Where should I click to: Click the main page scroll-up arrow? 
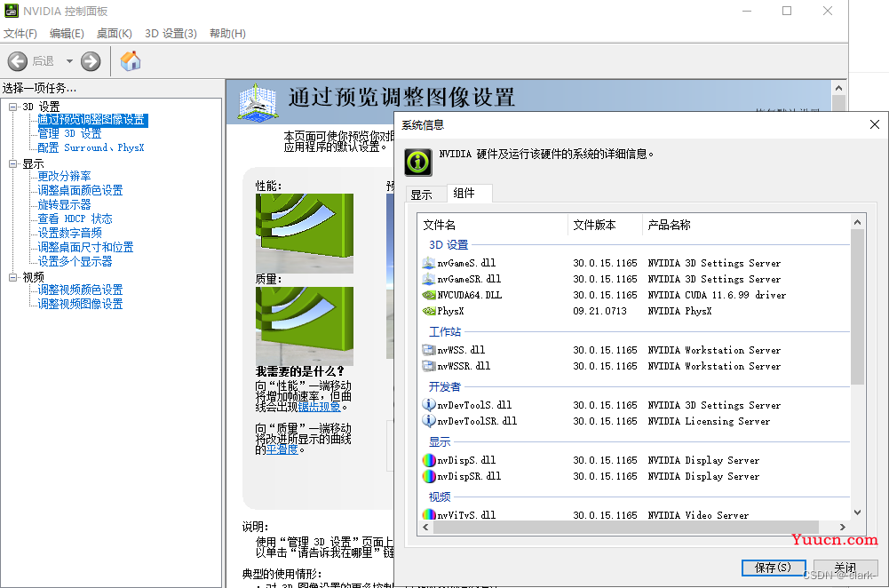coord(838,88)
